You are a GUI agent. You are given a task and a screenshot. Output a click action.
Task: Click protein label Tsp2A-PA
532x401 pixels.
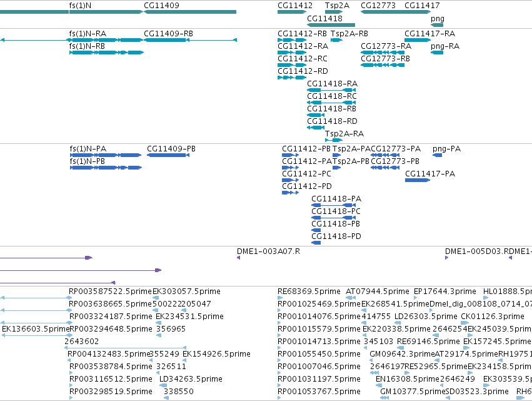click(x=351, y=149)
